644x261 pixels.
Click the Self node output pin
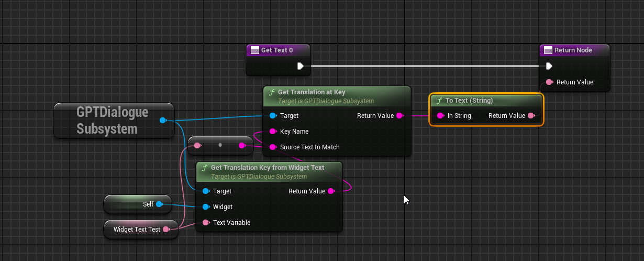[159, 204]
